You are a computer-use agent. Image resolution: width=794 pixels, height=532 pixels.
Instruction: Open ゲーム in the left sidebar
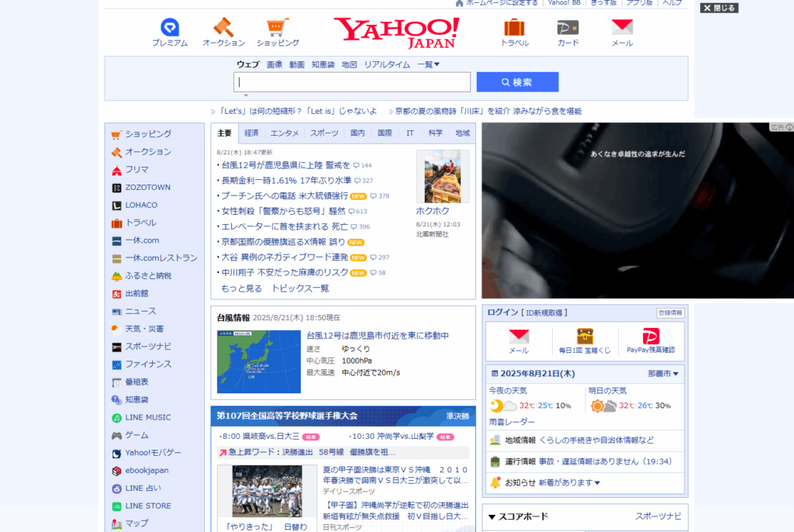tap(136, 435)
